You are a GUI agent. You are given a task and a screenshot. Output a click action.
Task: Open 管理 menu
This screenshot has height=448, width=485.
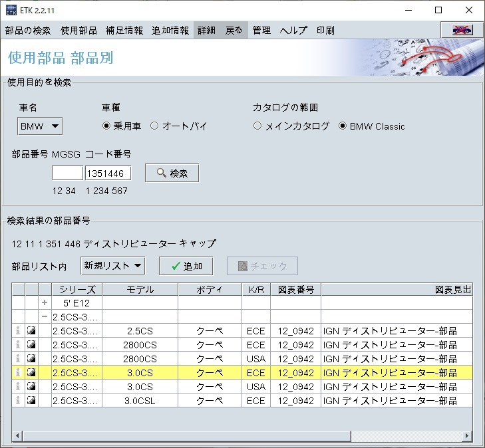pyautogui.click(x=261, y=31)
